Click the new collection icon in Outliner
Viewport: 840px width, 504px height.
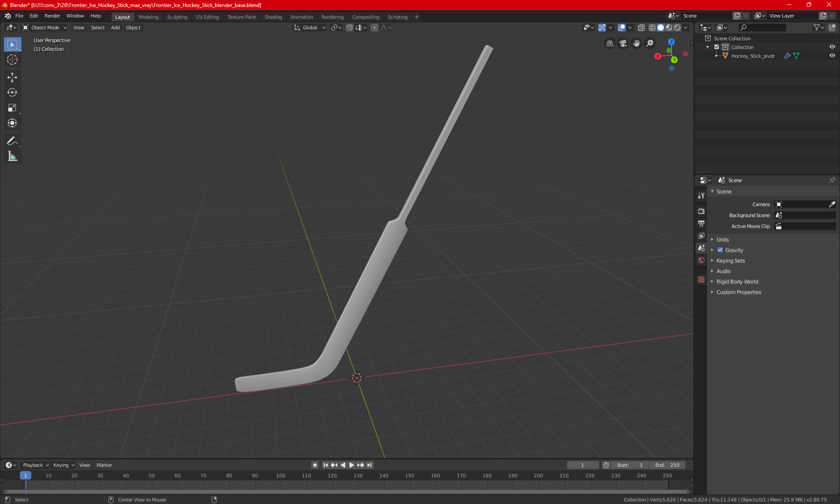(x=832, y=28)
